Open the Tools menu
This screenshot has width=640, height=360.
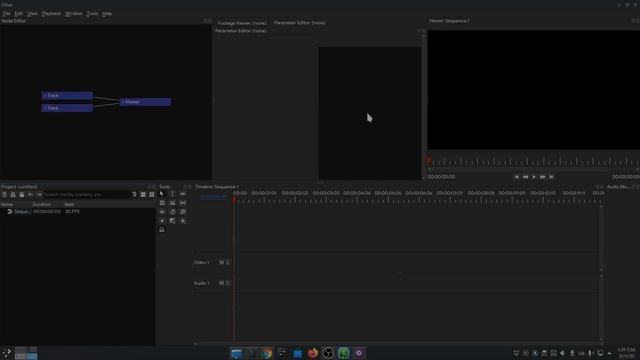pyautogui.click(x=92, y=13)
